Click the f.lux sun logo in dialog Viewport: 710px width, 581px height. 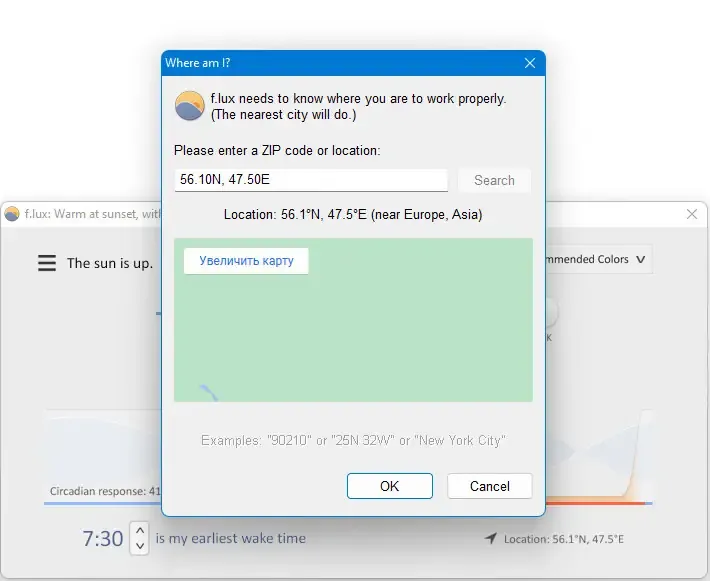[189, 106]
